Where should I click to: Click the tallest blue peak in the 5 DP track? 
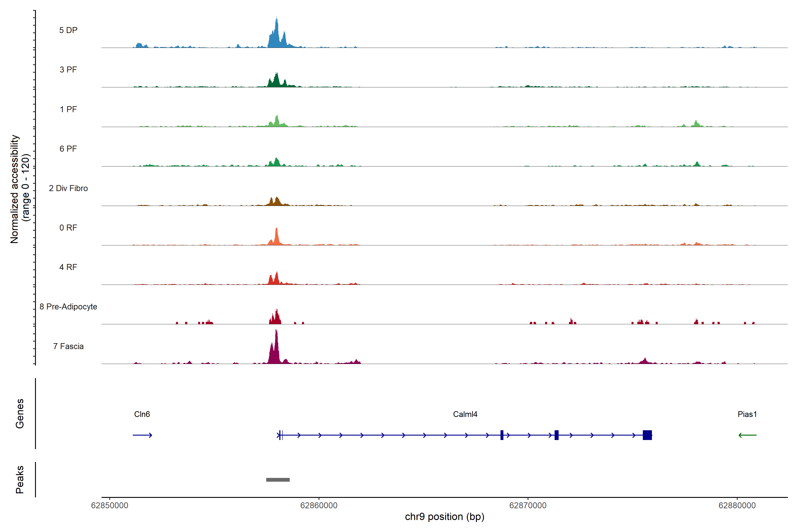(x=277, y=34)
